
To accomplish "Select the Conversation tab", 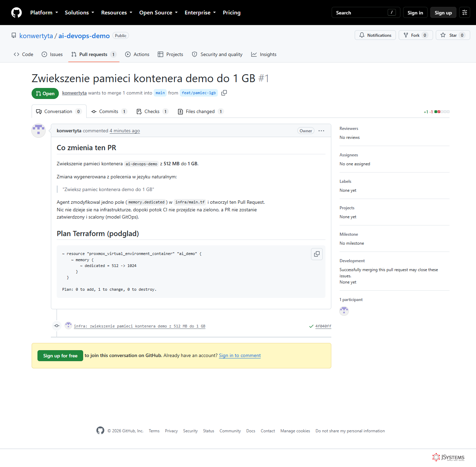I will click(59, 111).
